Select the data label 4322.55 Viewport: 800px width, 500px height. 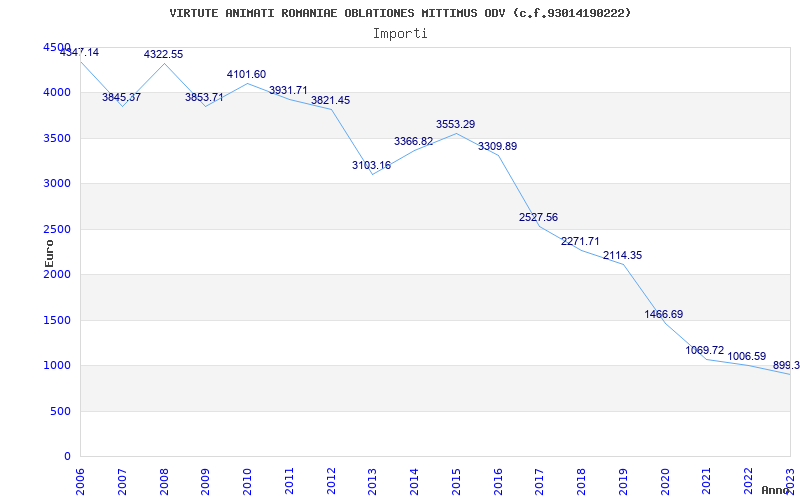pyautogui.click(x=163, y=54)
